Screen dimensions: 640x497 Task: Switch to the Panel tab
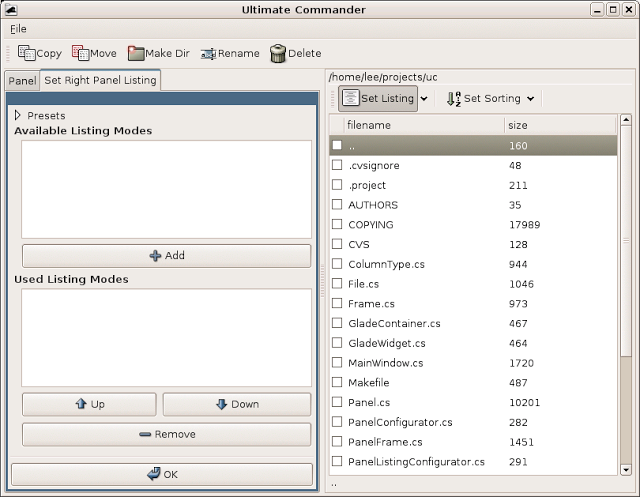tap(21, 80)
